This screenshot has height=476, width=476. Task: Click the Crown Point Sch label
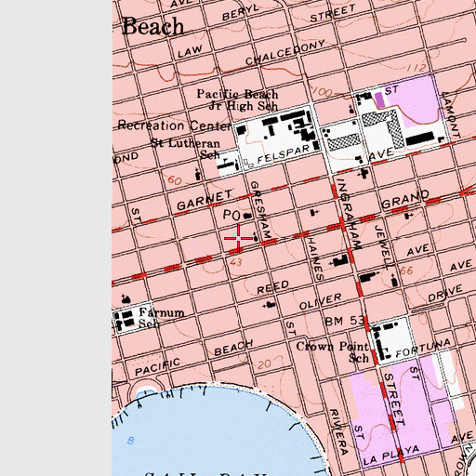tap(333, 351)
